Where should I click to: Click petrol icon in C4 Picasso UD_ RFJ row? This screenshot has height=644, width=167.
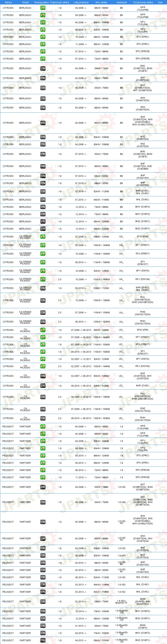click(43, 366)
